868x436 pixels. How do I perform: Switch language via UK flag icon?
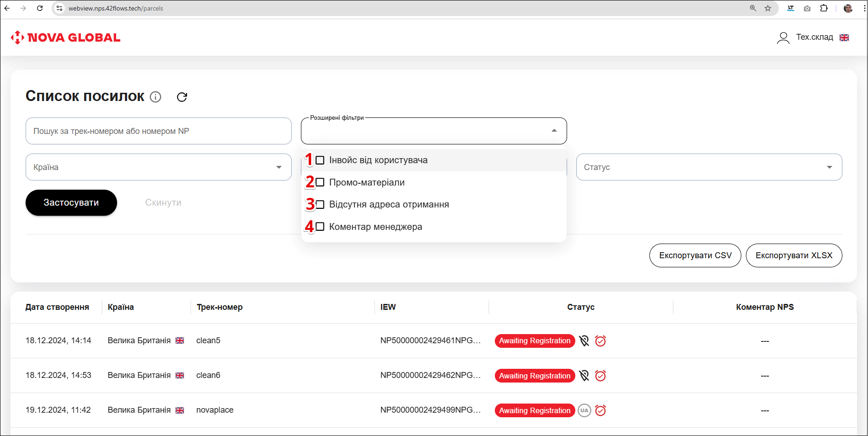(844, 37)
